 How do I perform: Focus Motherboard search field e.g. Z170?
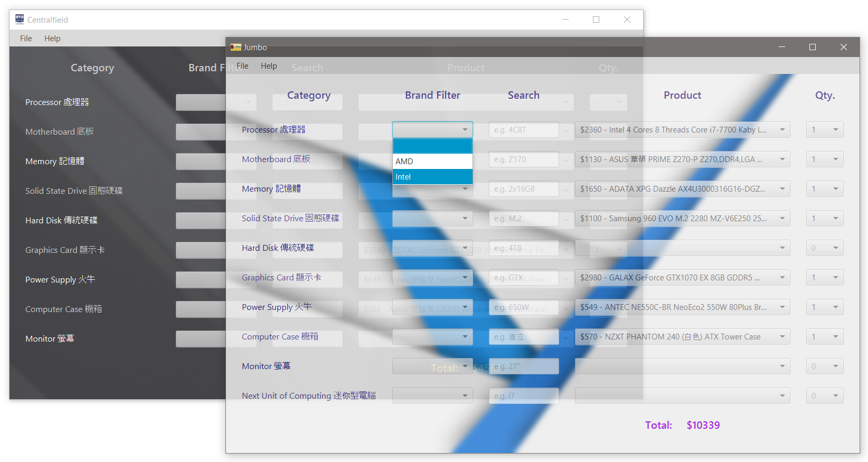click(524, 159)
